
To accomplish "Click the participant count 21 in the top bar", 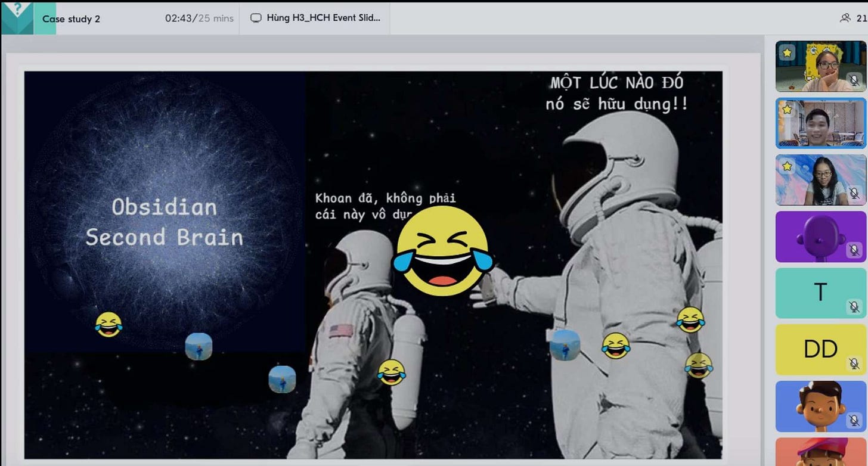I will click(861, 18).
